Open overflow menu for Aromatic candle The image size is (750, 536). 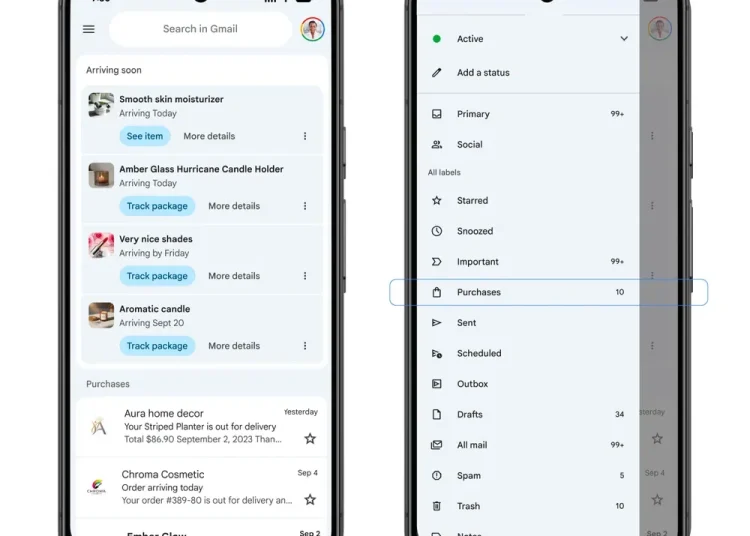(305, 345)
